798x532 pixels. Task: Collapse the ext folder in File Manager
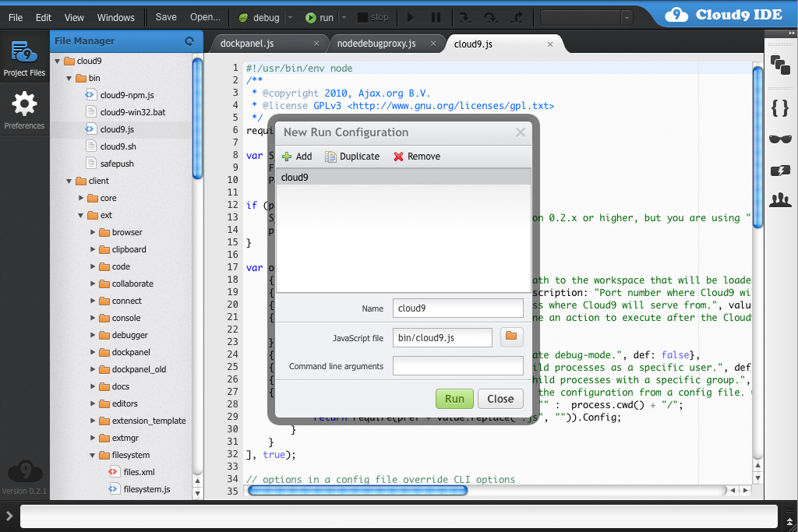tap(79, 215)
